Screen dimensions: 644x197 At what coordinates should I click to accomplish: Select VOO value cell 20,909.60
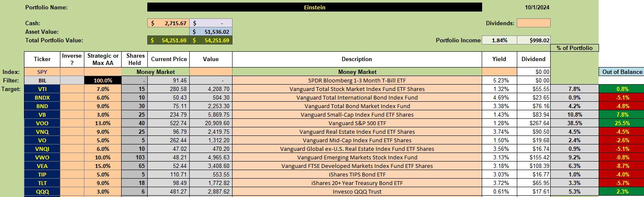[x=211, y=123]
